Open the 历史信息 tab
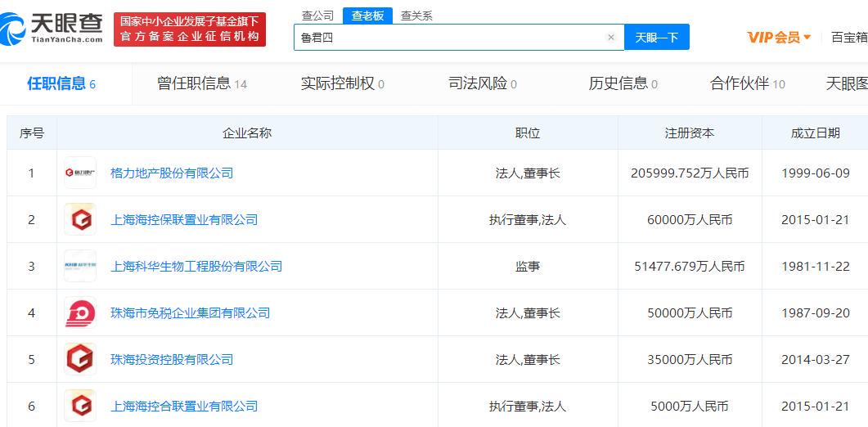868x427 pixels. pyautogui.click(x=623, y=83)
